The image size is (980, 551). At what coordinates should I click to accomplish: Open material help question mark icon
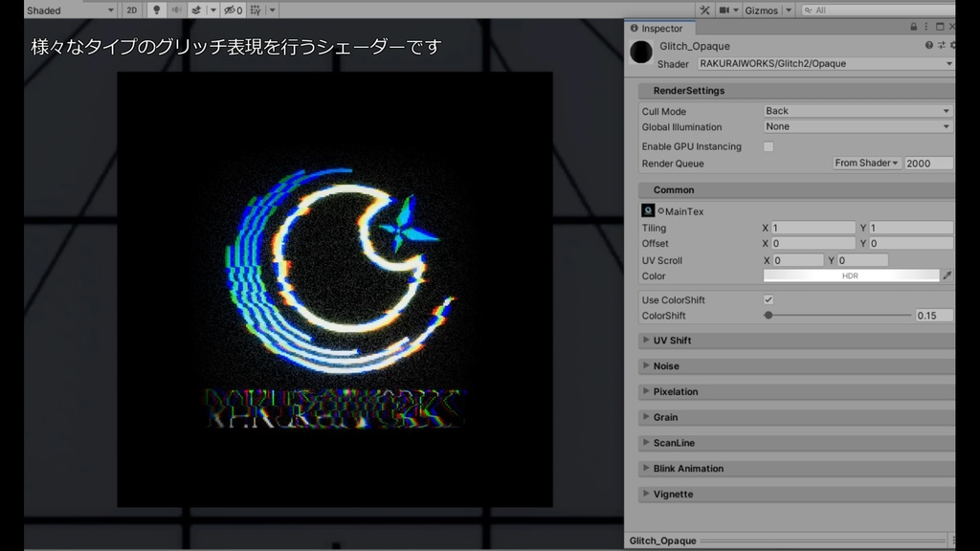pyautogui.click(x=928, y=45)
